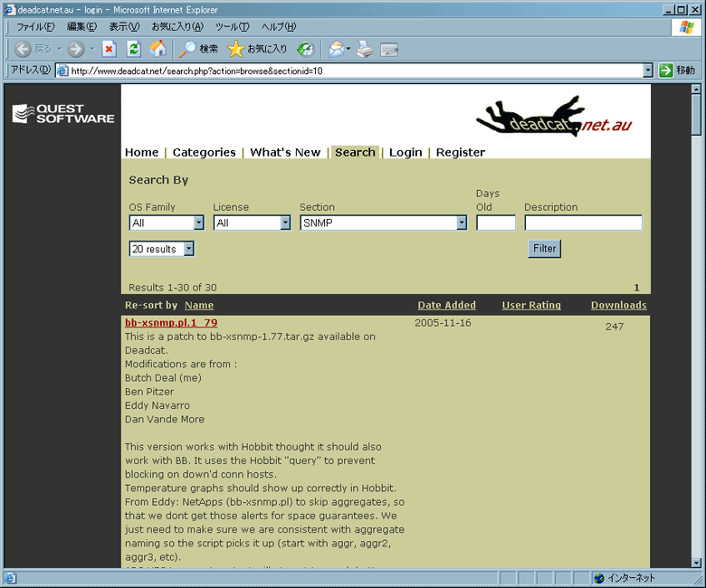Viewport: 706px width, 588px height.
Task: Re-sort results by Name
Action: coord(199,305)
